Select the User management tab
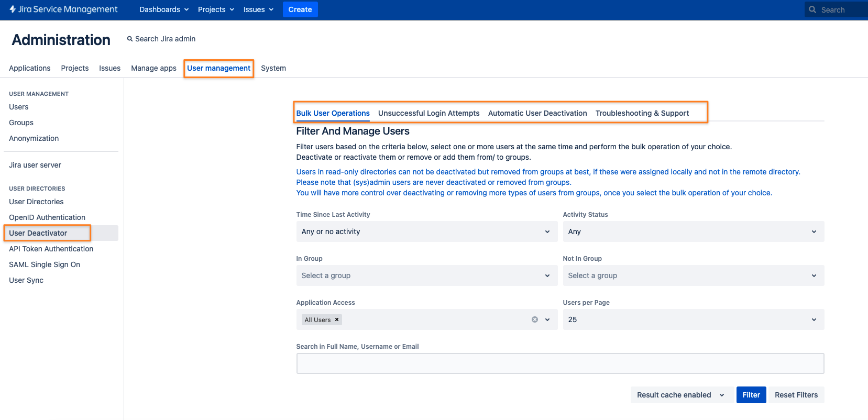Screen dimensions: 868x420 pyautogui.click(x=218, y=68)
